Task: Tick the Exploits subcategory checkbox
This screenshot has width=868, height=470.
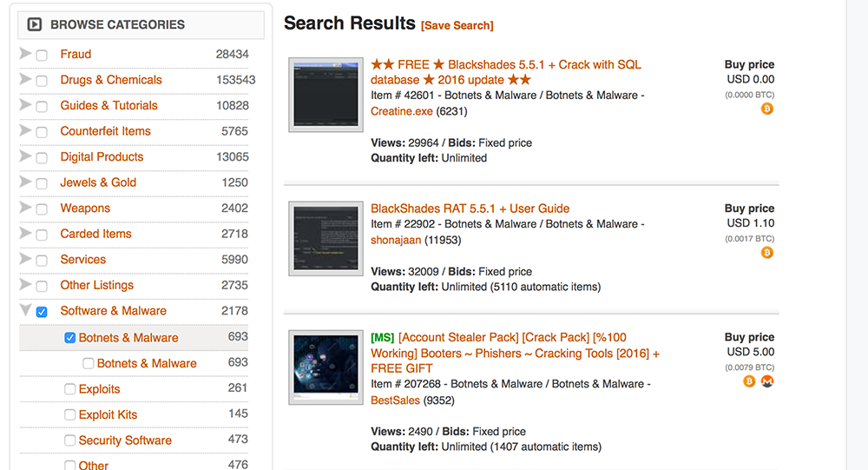Action: 69,389
